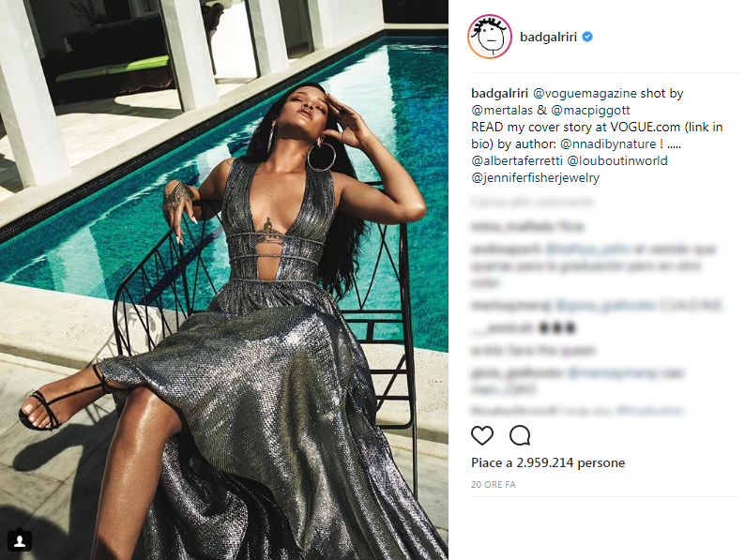Screen dimensions: 745x560
Task: Open badgalriri profile picture avatar
Action: (490, 37)
